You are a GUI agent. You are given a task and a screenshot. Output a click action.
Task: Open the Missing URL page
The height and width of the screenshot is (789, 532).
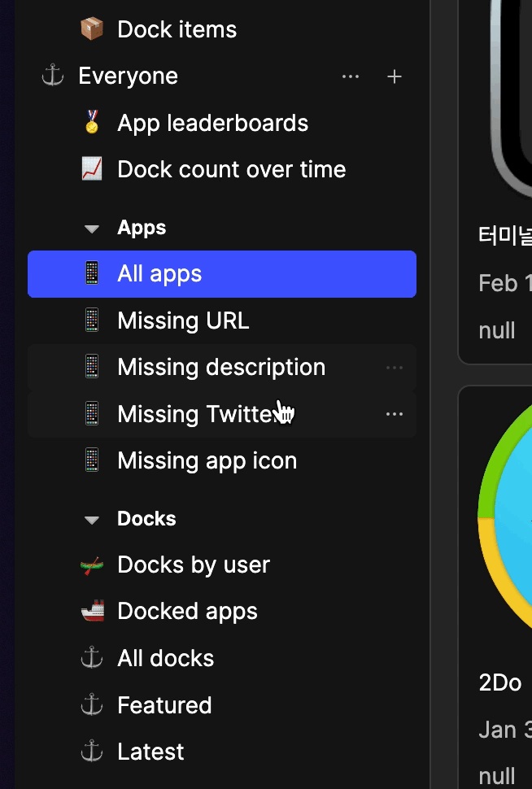[183, 321]
